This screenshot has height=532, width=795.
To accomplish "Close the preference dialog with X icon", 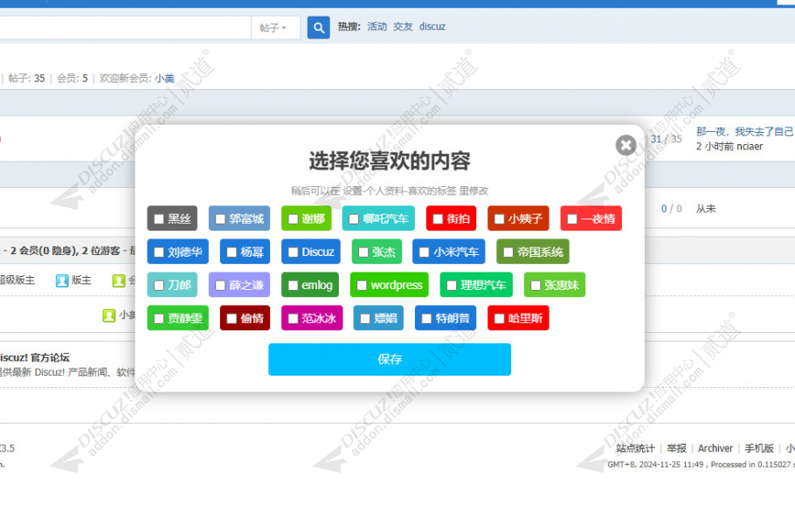I will click(626, 146).
